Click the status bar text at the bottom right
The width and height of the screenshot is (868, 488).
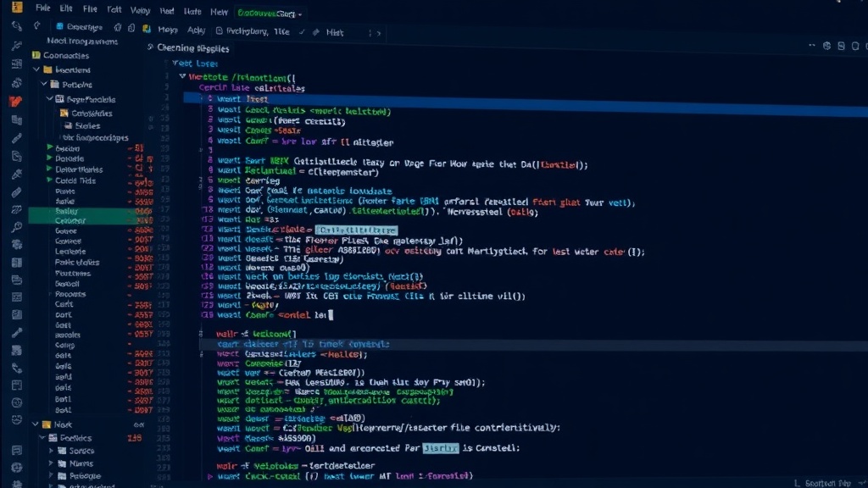coord(827,483)
